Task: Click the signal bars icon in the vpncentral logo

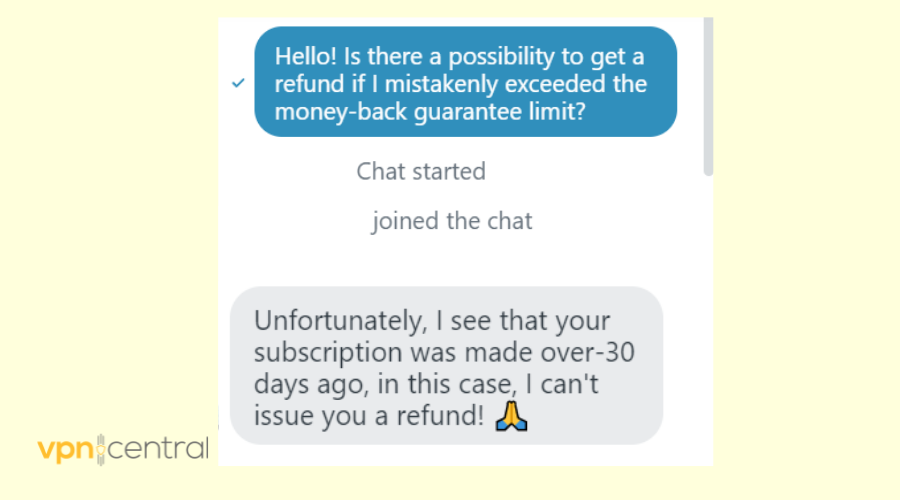Action: click(99, 449)
